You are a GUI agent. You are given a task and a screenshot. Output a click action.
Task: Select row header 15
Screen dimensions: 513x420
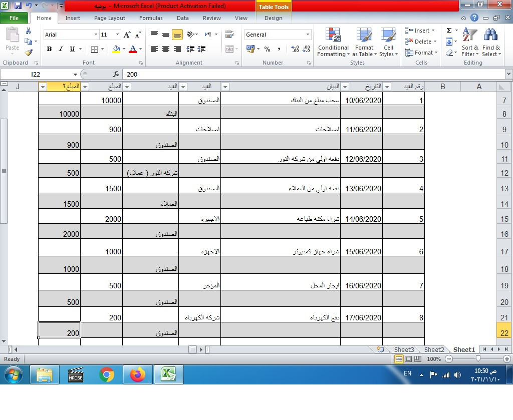(504, 219)
